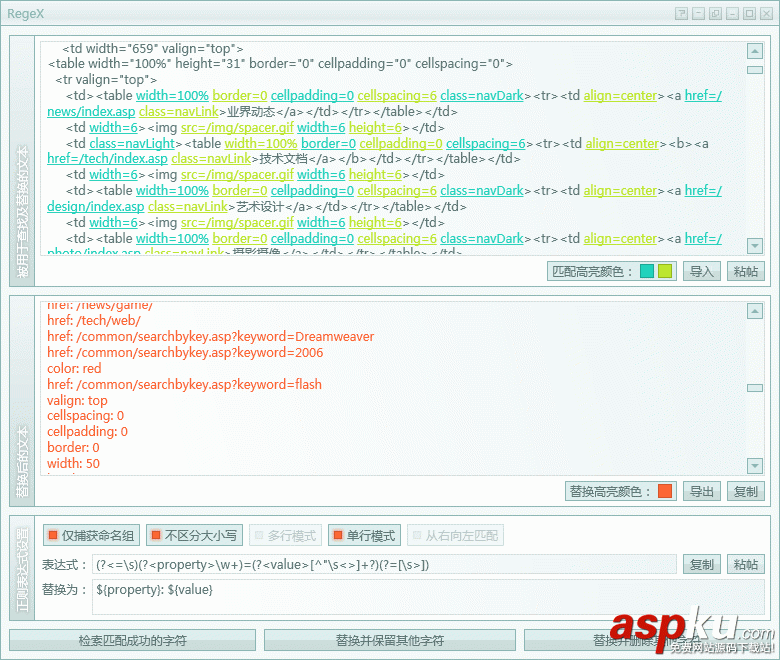The width and height of the screenshot is (780, 660).
Task: Pick the teal match highlight color swatch
Action: 647,271
